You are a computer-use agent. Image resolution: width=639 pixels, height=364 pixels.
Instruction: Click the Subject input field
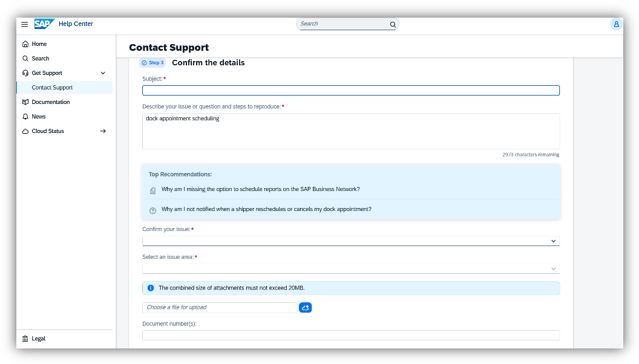[350, 91]
